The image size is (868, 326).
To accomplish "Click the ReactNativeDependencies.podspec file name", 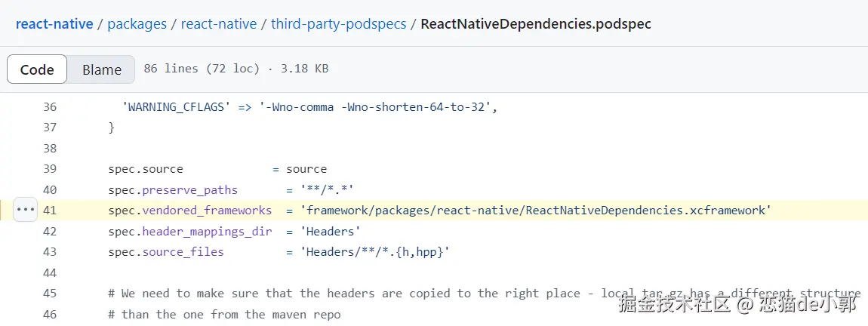I will pos(536,24).
